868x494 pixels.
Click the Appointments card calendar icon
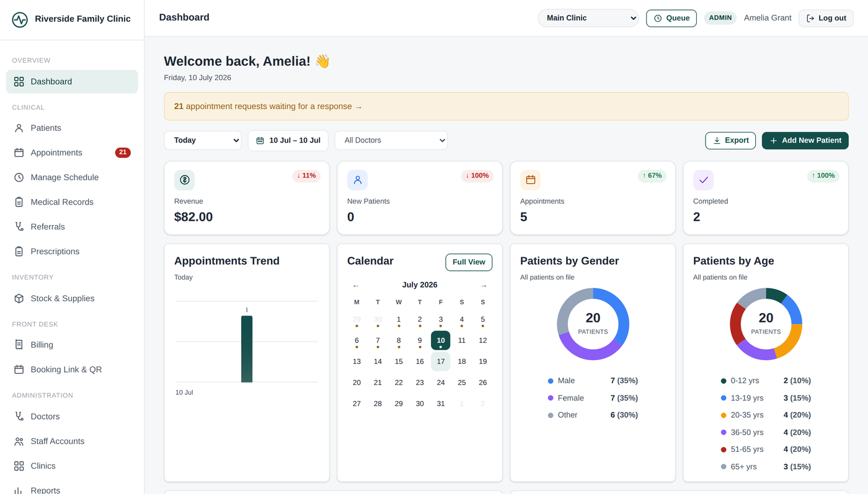530,180
